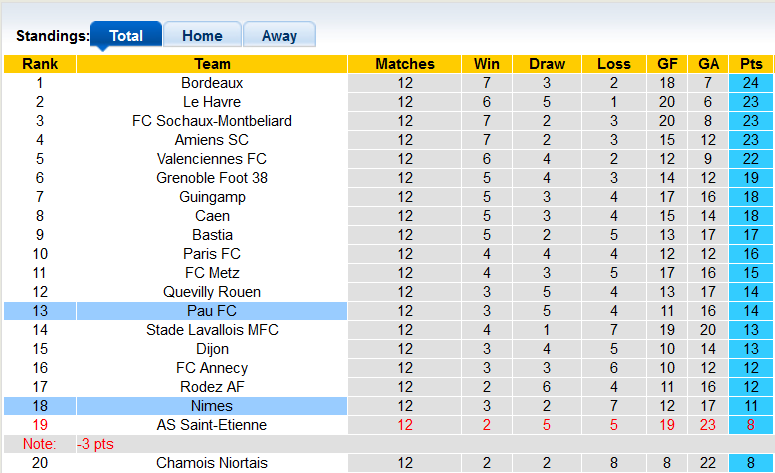Select the Amiens SC team name
The width and height of the screenshot is (775, 473).
[x=212, y=140]
